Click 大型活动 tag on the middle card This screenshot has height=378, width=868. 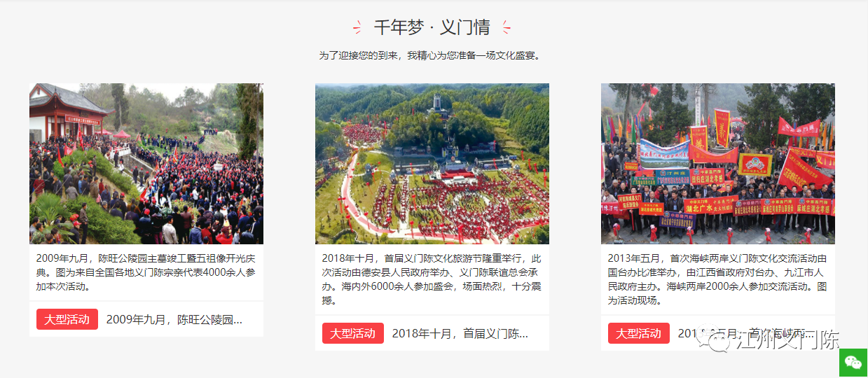click(353, 333)
